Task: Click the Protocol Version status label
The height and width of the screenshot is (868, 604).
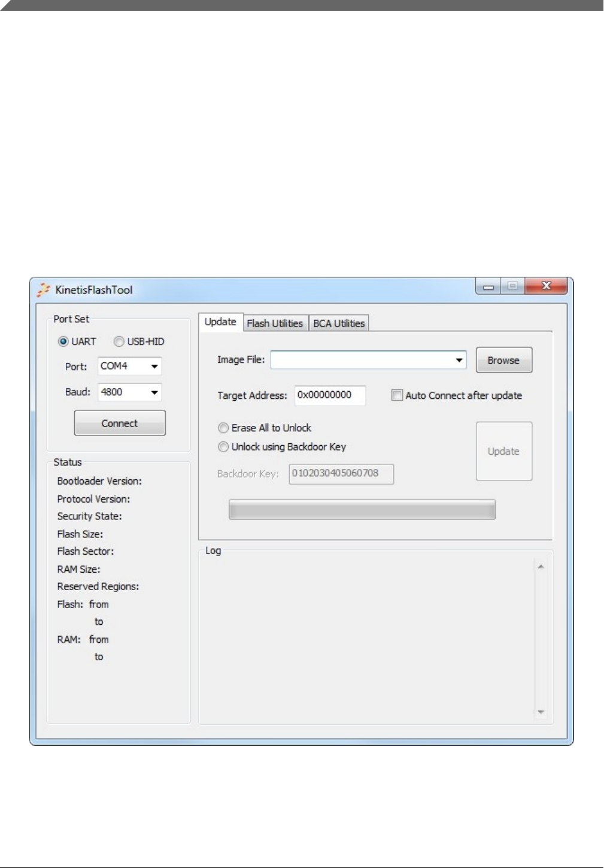Action: coord(93,499)
